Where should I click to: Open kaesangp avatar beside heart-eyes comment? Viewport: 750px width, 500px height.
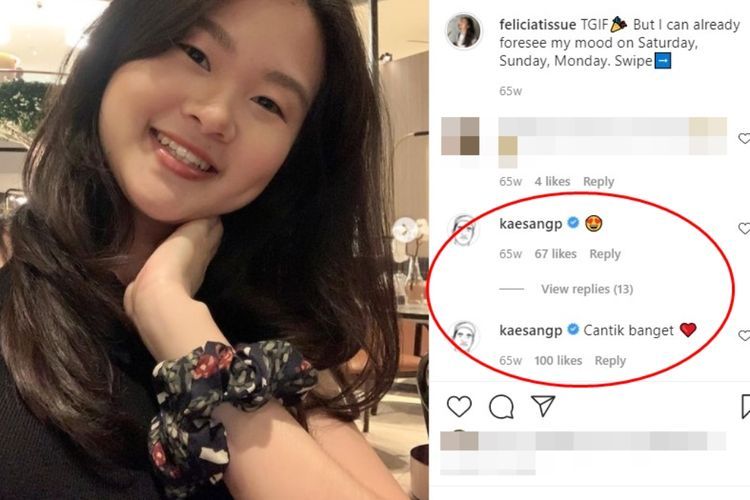463,231
